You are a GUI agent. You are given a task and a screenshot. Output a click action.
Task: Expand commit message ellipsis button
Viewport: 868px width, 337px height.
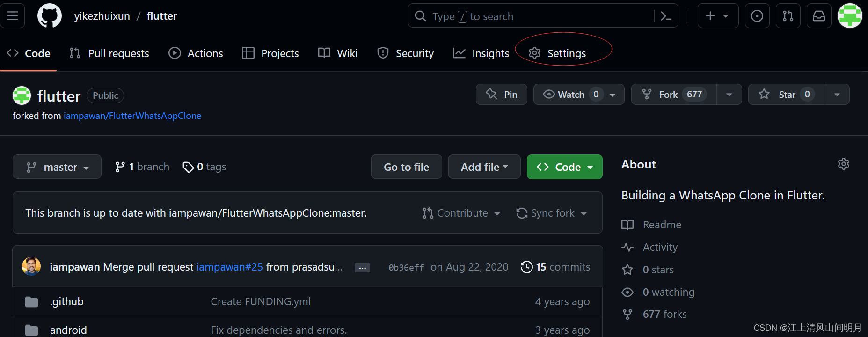click(362, 268)
